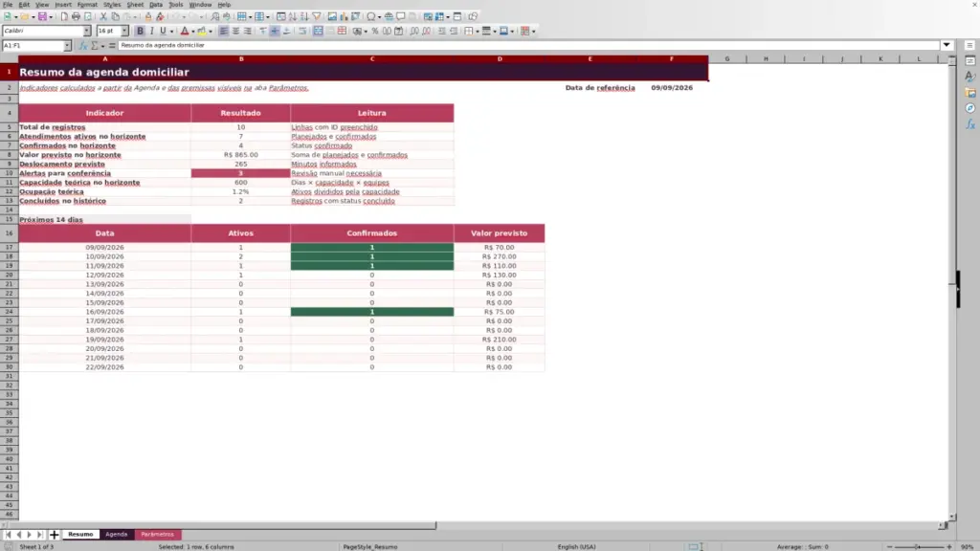Open the borders dropdown arrow

(478, 32)
